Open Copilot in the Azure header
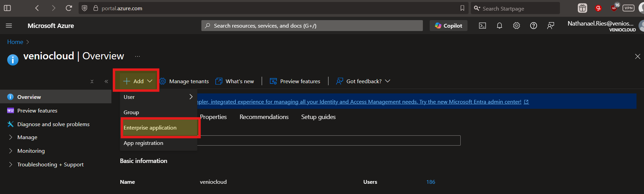Viewport: 644px width, 194px height. [448, 26]
